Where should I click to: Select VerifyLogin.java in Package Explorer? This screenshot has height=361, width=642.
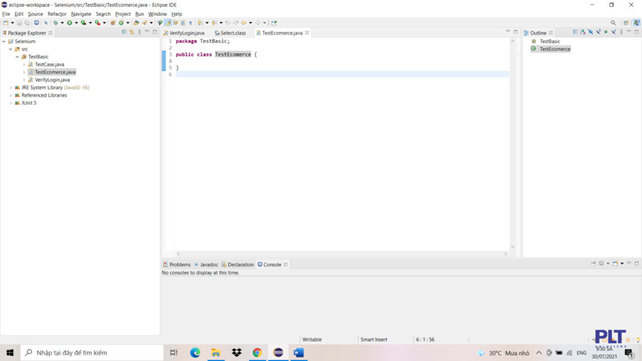[52, 80]
